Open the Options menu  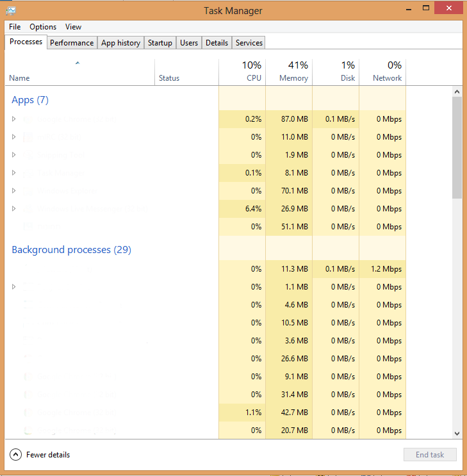pyautogui.click(x=43, y=27)
